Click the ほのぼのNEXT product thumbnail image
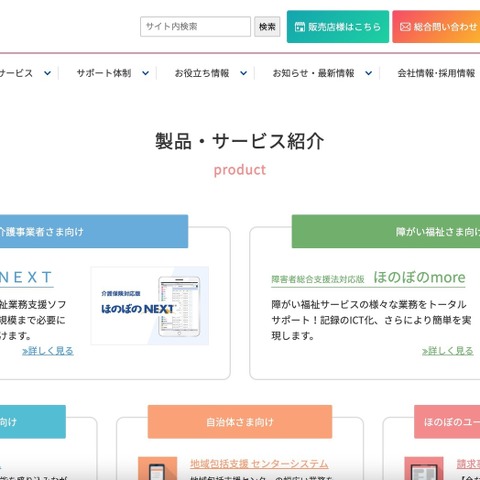Screen dimensions: 480x480 [150, 306]
